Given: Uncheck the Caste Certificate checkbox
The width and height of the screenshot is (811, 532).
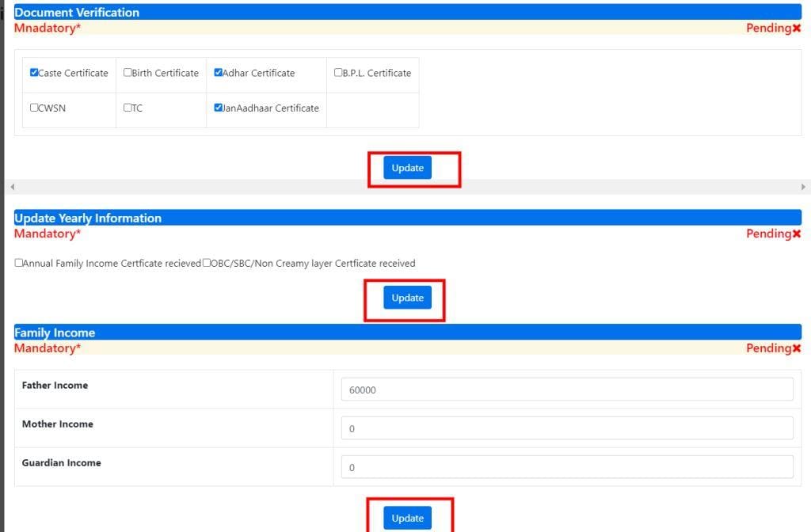Looking at the screenshot, I should (x=34, y=73).
